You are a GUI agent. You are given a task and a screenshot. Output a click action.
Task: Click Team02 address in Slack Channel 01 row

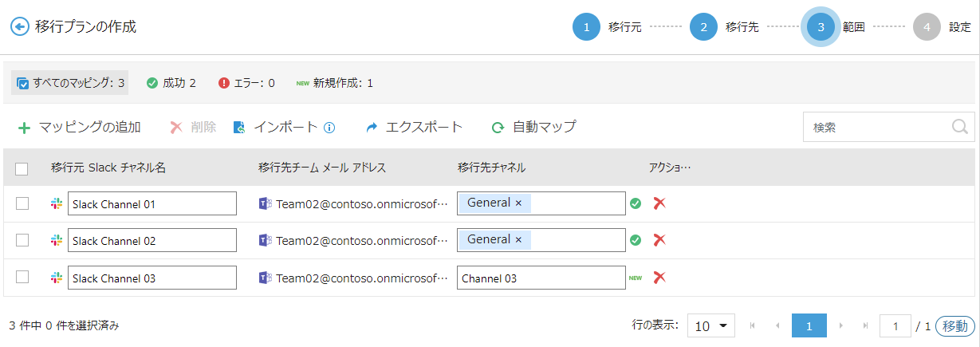[362, 204]
